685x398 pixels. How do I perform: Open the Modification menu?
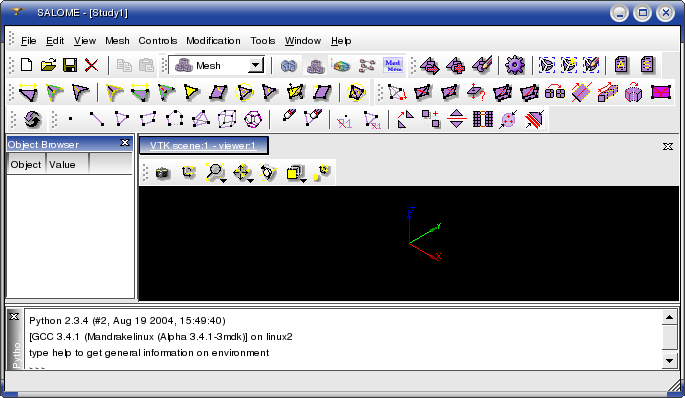213,41
